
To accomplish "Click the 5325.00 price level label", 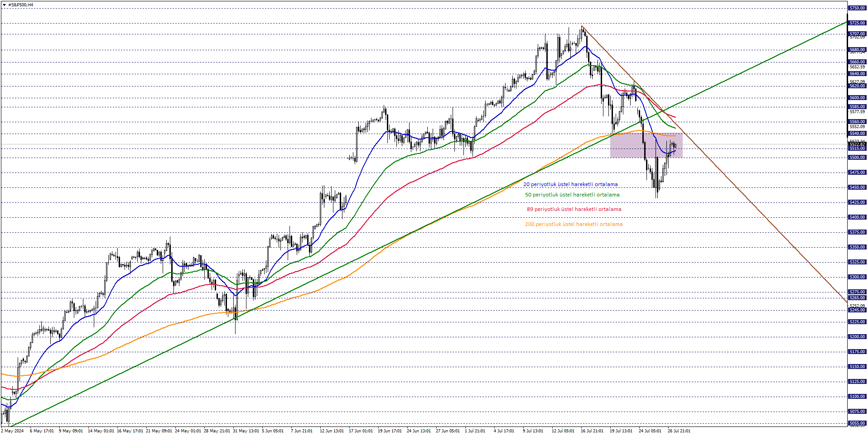I will coord(857,262).
